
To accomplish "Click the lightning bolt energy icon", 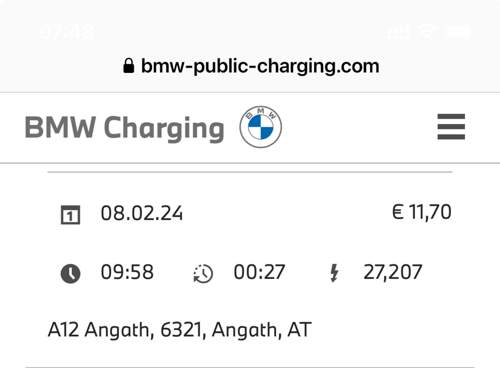I will point(334,273).
